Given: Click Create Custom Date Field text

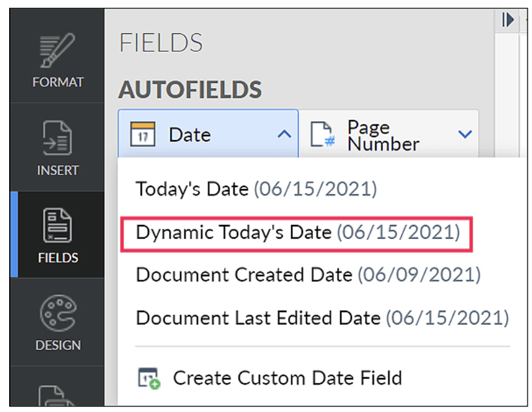Looking at the screenshot, I should point(287,377).
